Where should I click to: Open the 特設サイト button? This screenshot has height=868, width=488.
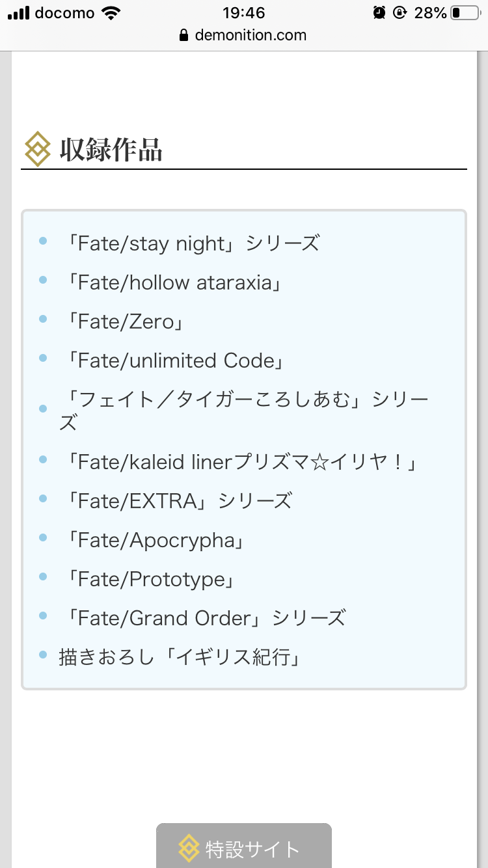coord(244,847)
